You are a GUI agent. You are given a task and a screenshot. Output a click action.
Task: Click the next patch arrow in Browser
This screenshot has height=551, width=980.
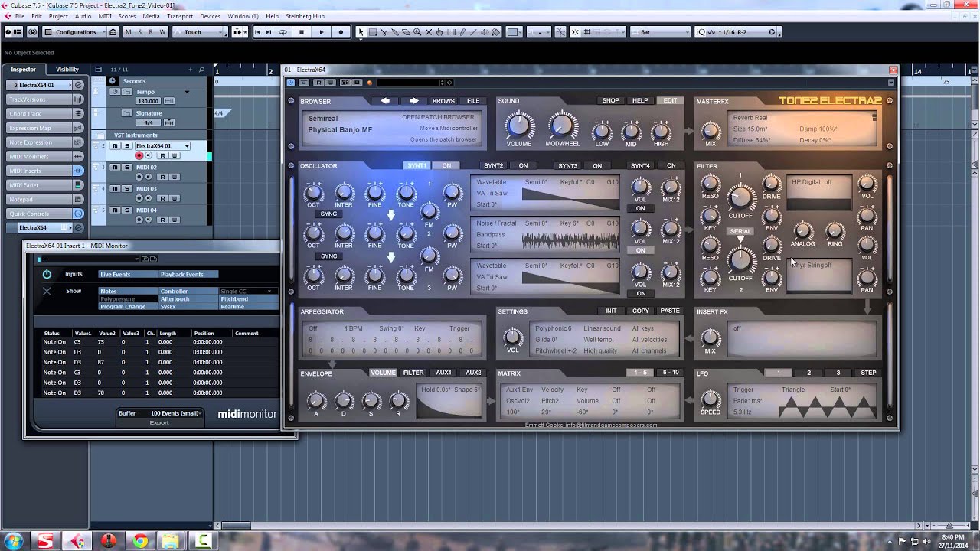414,100
